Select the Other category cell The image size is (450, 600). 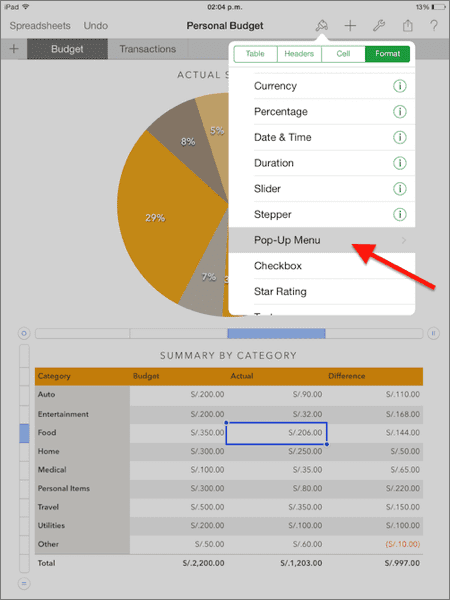(x=82, y=544)
